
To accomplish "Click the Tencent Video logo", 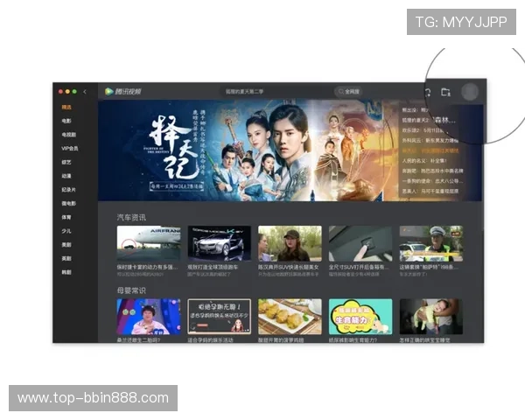I will [x=122, y=91].
